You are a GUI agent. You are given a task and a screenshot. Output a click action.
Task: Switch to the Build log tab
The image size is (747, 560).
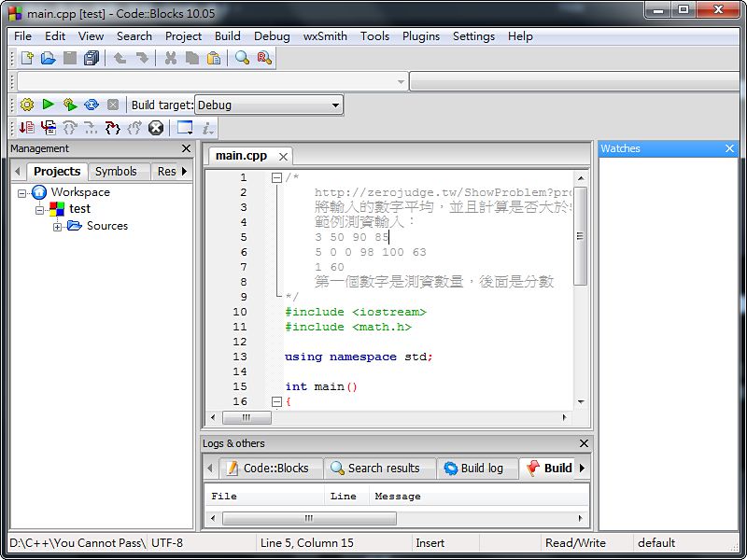pyautogui.click(x=477, y=469)
